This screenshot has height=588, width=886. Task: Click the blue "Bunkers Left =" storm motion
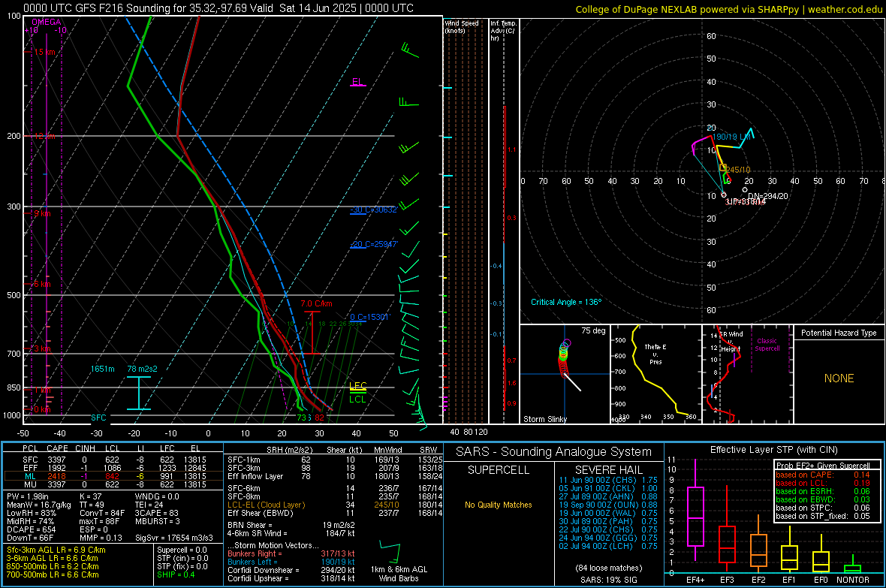pyautogui.click(x=291, y=562)
